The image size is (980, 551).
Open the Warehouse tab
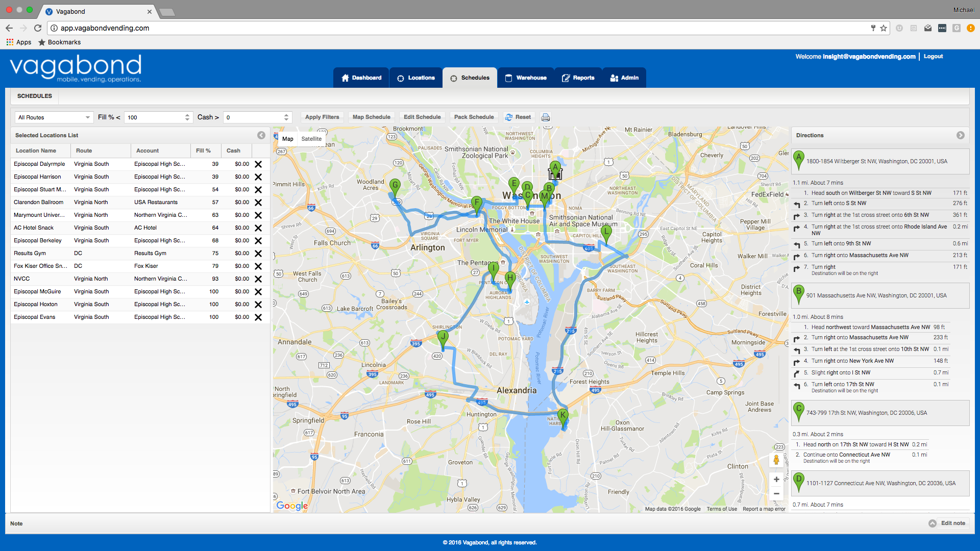point(526,78)
